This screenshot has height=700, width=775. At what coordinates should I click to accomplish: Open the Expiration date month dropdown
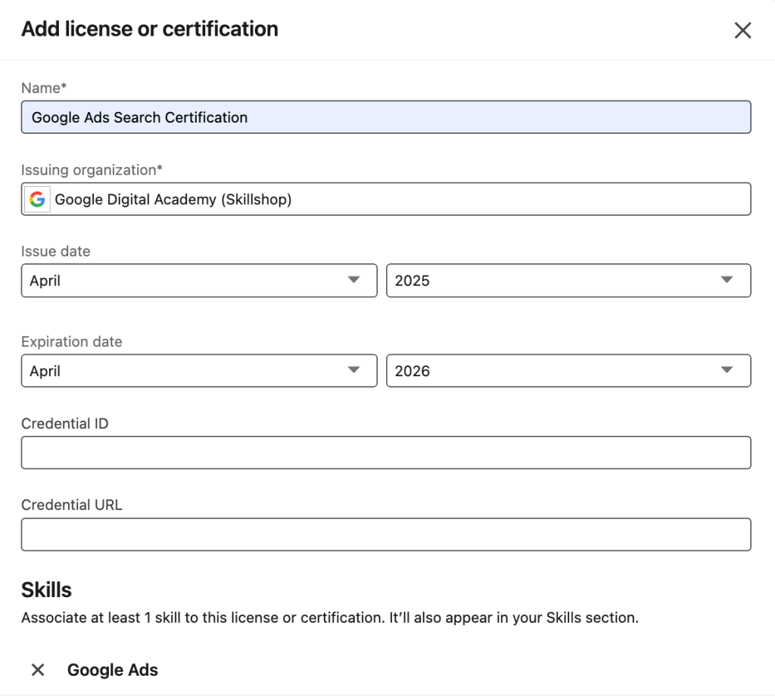pos(199,371)
